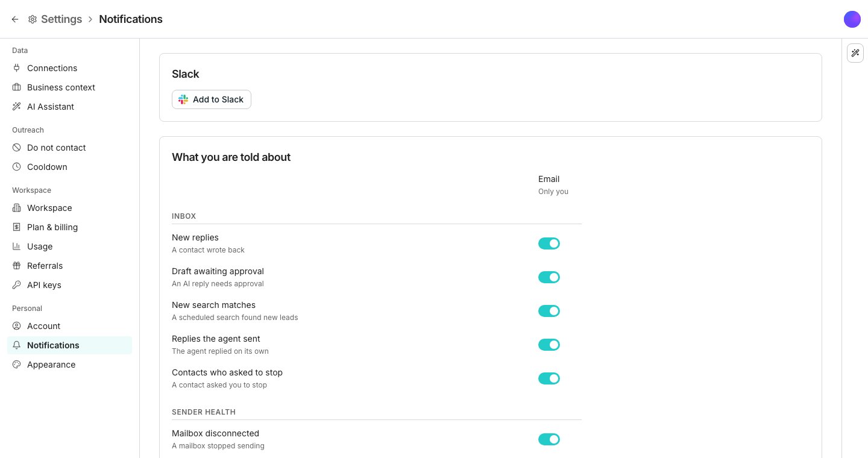Screen dimensions: 868x458
Task: Click the Email column header
Action: click(549, 179)
